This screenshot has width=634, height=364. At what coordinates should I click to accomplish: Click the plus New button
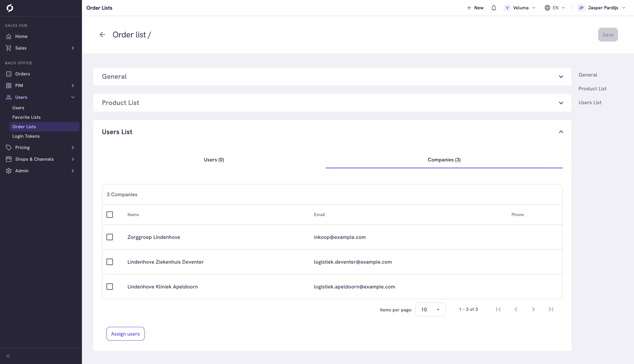tap(475, 8)
